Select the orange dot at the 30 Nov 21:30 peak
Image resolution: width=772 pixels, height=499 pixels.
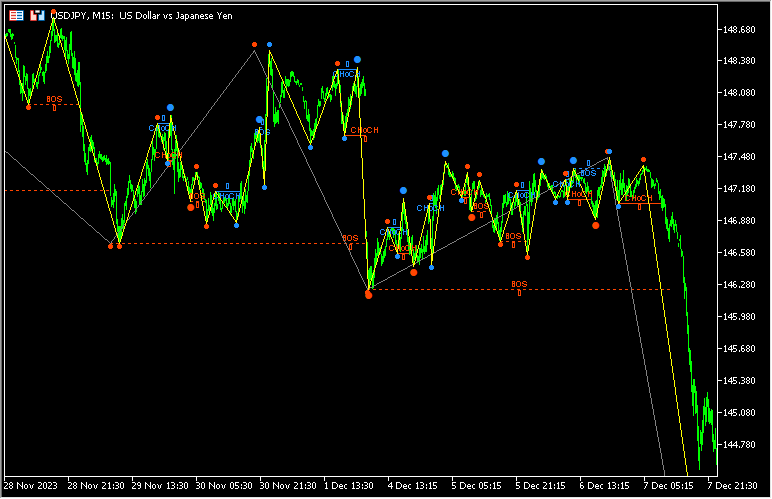255,45
